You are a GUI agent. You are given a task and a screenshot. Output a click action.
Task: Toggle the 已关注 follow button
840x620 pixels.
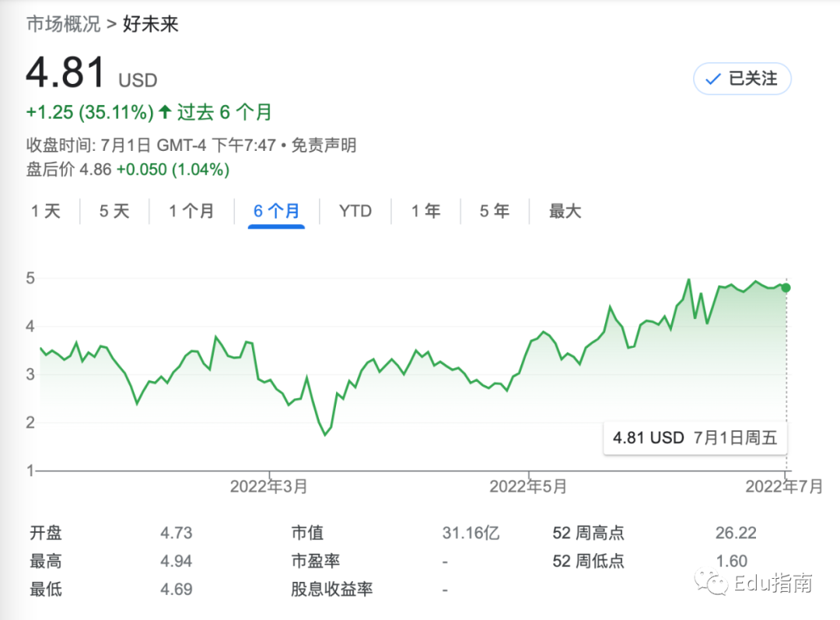pyautogui.click(x=742, y=79)
